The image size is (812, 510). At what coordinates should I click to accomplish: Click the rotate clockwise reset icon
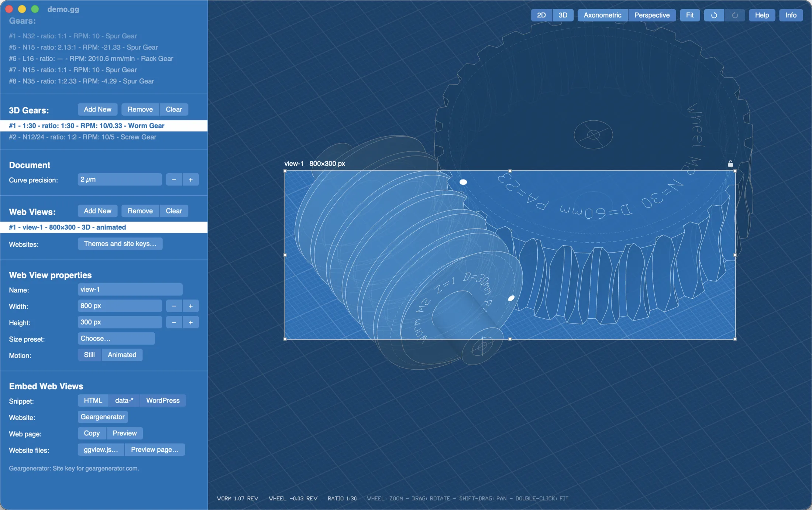pos(714,15)
